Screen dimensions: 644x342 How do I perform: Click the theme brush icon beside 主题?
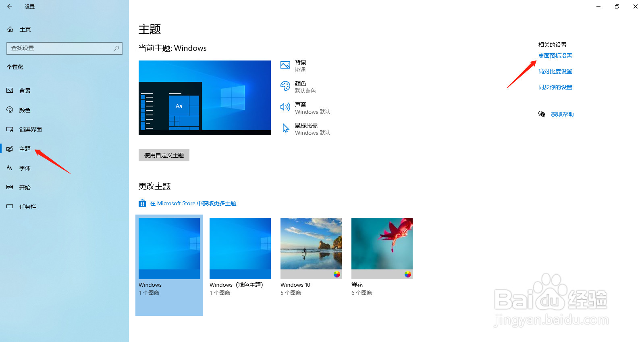pos(10,149)
